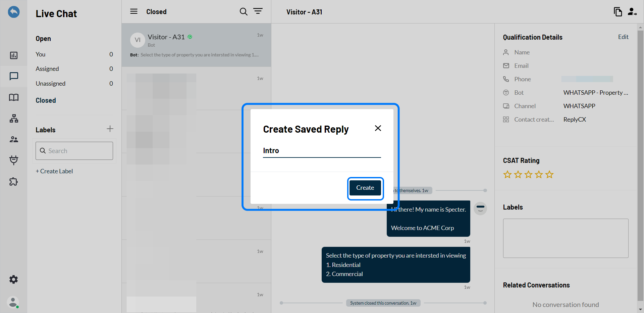
Task: Click the search icon in Closed list
Action: tap(244, 12)
